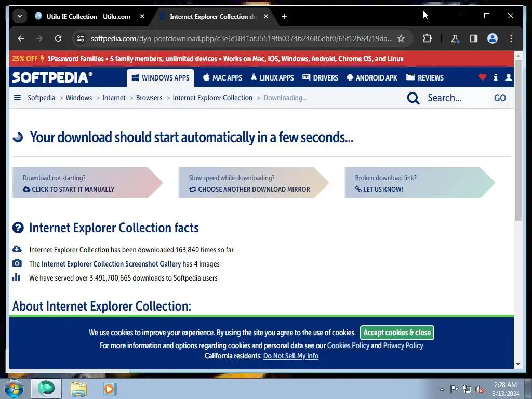This screenshot has height=399, width=532.
Task: Click the network tray icon
Action: tap(467, 390)
